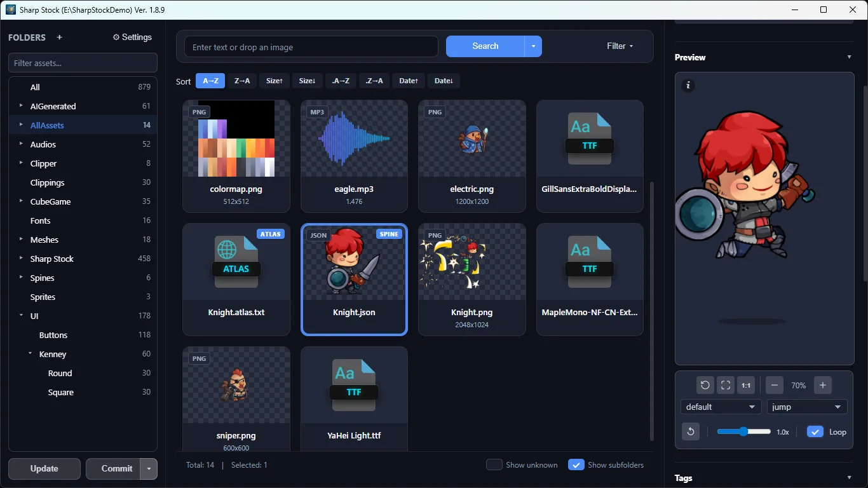This screenshot has width=868, height=488.
Task: Select the electric.png thumbnail
Action: point(472,139)
